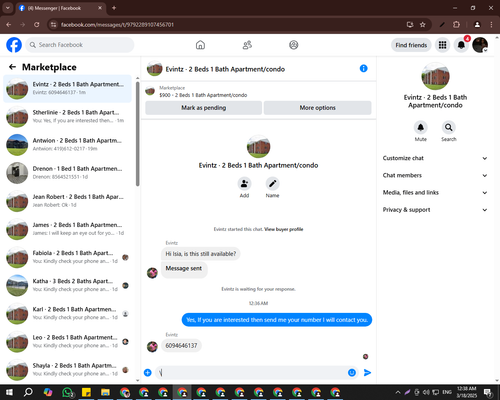Open James conversation in chat list
500x400 pixels.
(67, 229)
